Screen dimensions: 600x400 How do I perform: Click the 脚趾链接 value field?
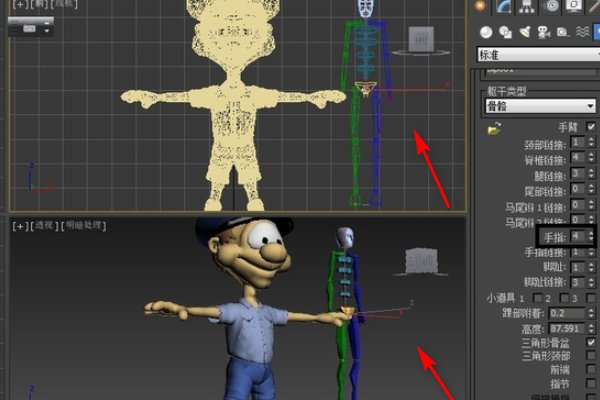click(x=577, y=282)
